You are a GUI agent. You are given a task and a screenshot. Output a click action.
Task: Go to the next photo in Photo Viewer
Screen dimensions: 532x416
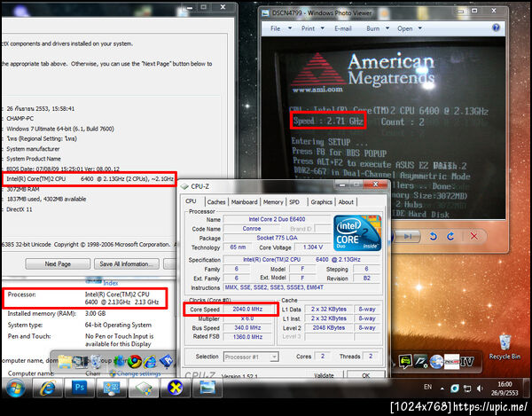408,236
